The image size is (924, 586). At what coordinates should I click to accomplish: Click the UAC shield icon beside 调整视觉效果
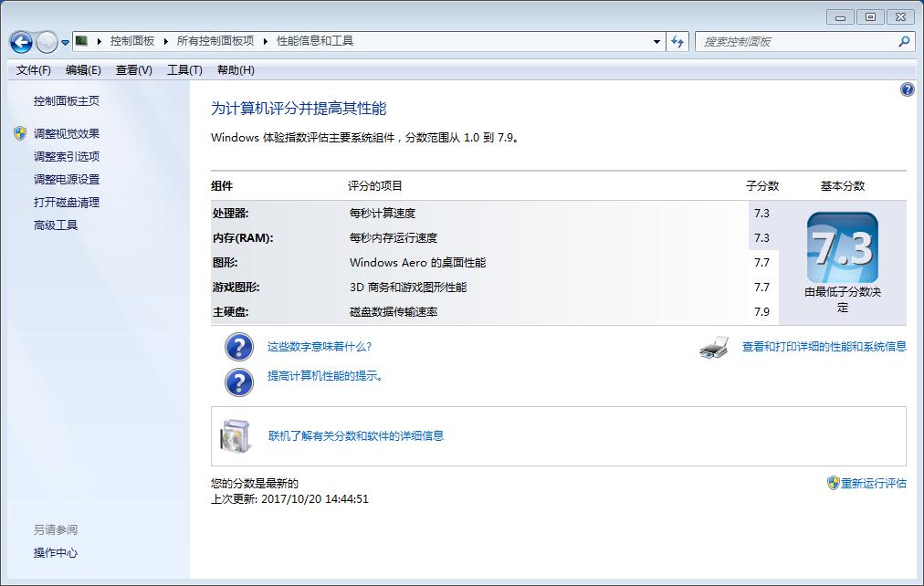click(20, 133)
